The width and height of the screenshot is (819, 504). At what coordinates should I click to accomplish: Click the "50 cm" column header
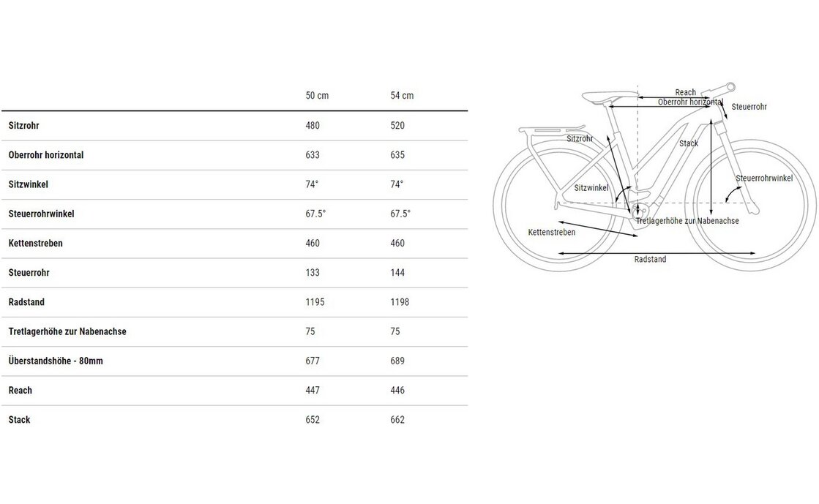pos(317,96)
